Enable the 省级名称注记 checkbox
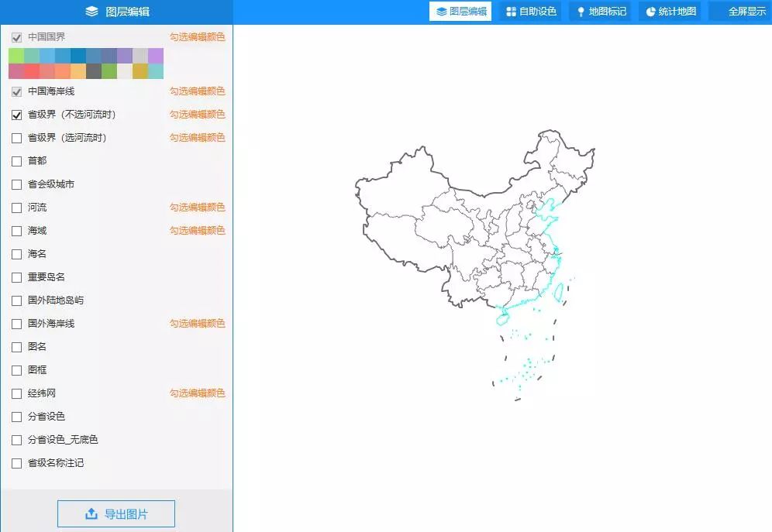The width and height of the screenshot is (772, 532). click(x=17, y=463)
